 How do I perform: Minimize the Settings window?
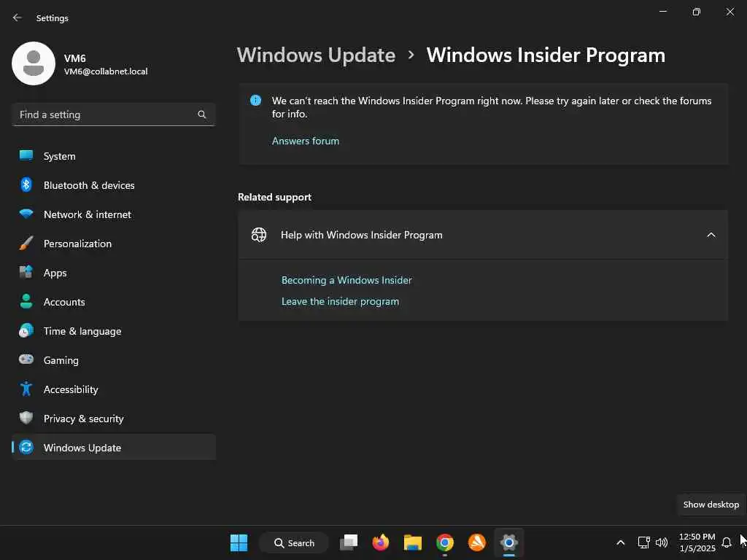tap(662, 12)
